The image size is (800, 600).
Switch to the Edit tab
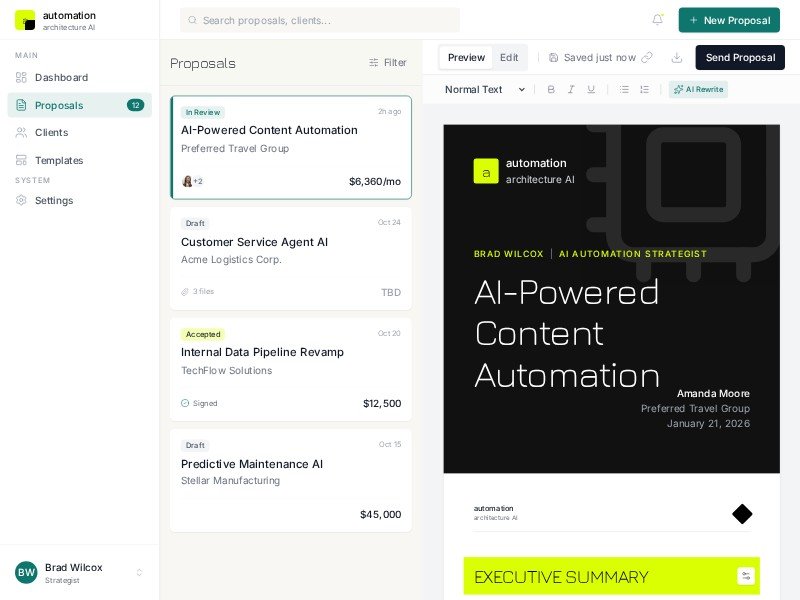click(x=509, y=58)
